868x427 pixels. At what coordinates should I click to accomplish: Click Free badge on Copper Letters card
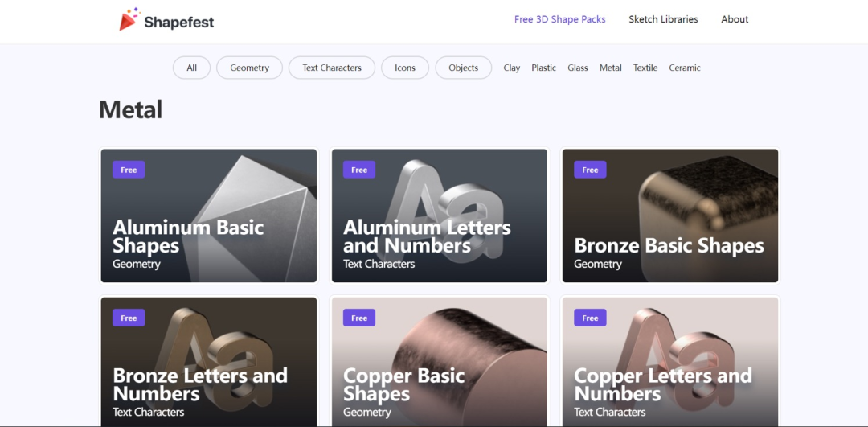tap(590, 318)
